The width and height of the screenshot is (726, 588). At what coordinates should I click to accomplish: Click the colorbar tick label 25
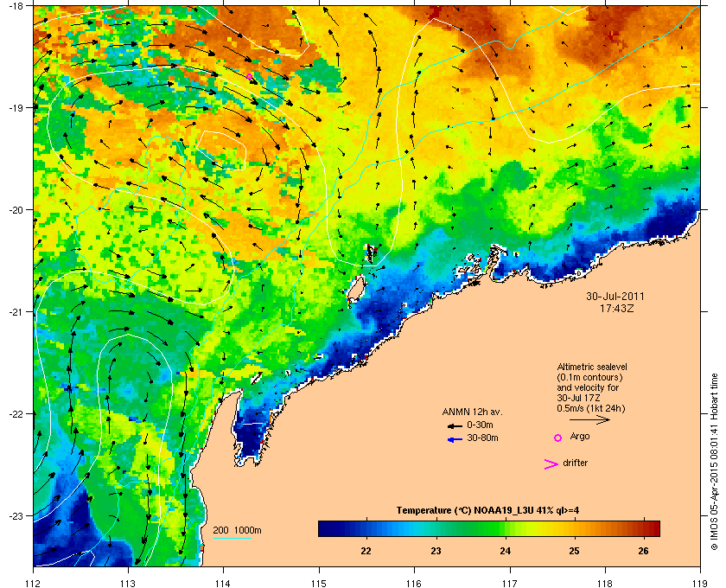(574, 551)
